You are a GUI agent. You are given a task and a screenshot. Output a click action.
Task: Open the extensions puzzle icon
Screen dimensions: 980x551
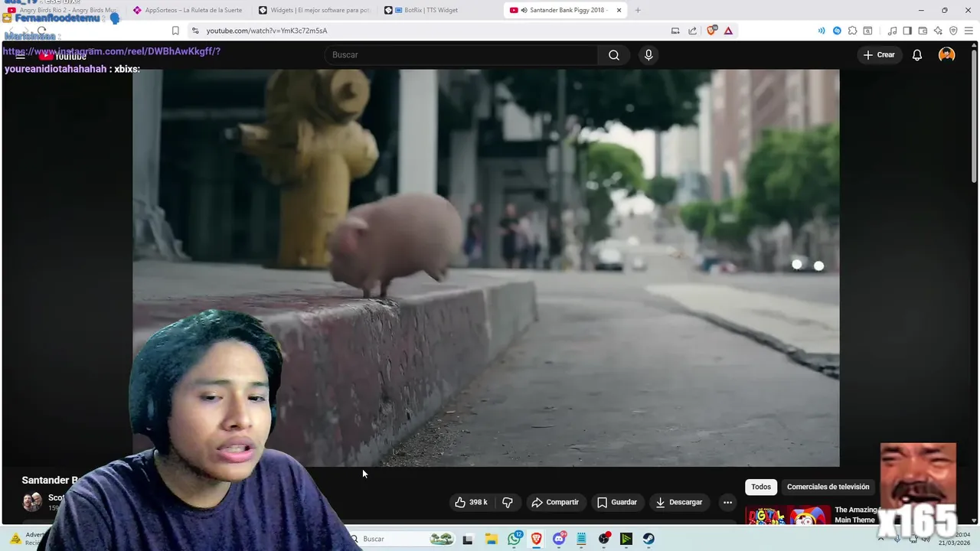[852, 31]
